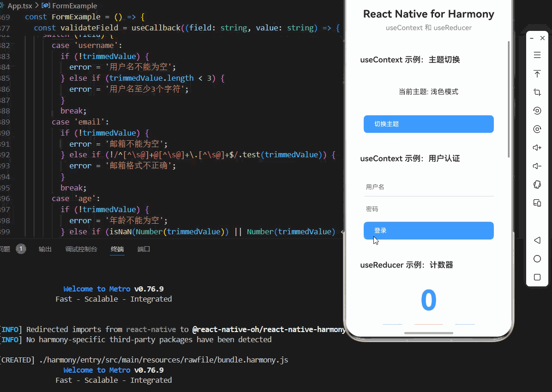This screenshot has width=552, height=392.
Task: Rotate emulator screen counterclockwise
Action: coord(537,111)
